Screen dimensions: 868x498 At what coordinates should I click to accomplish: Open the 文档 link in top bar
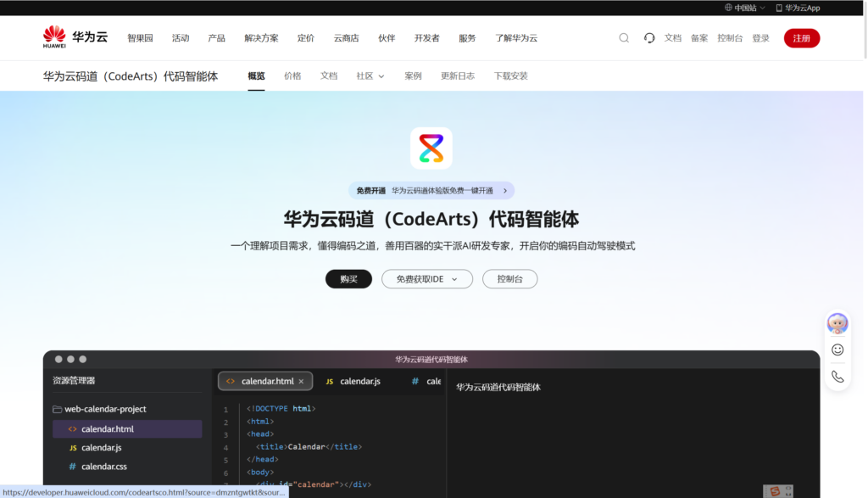pos(672,37)
